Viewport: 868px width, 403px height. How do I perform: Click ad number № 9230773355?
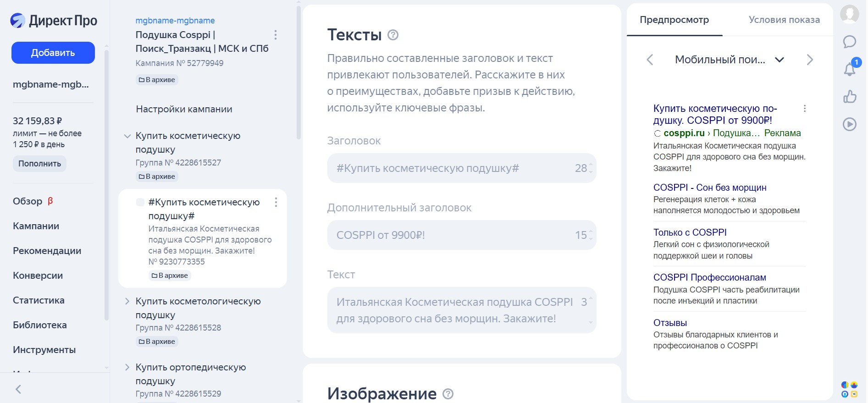coord(177,262)
